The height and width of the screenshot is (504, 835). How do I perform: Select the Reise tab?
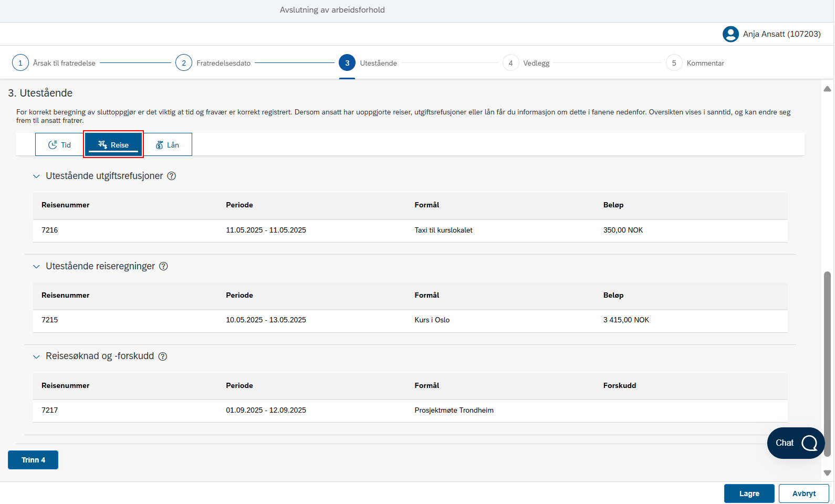click(x=113, y=145)
